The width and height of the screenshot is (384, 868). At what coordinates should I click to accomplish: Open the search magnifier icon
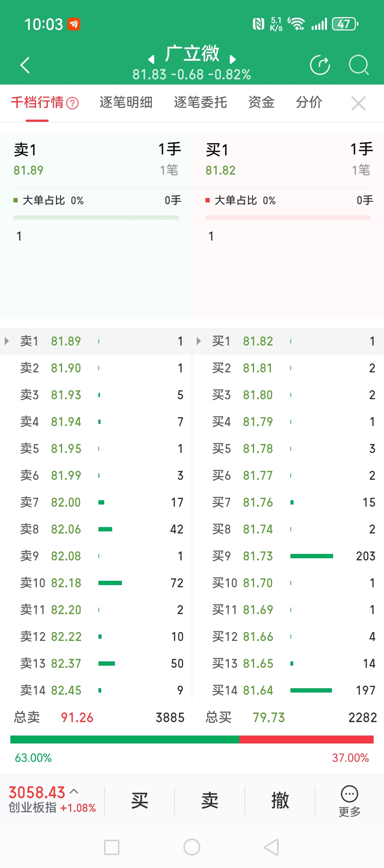(x=359, y=65)
